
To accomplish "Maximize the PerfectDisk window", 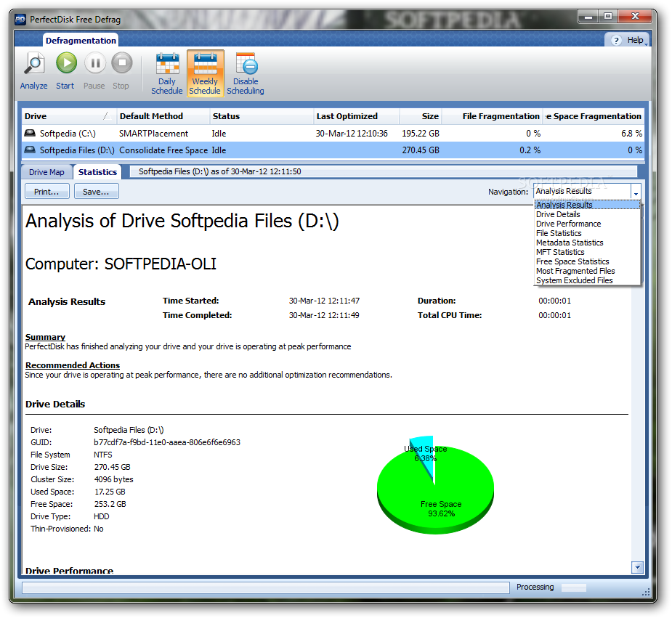I will point(608,17).
